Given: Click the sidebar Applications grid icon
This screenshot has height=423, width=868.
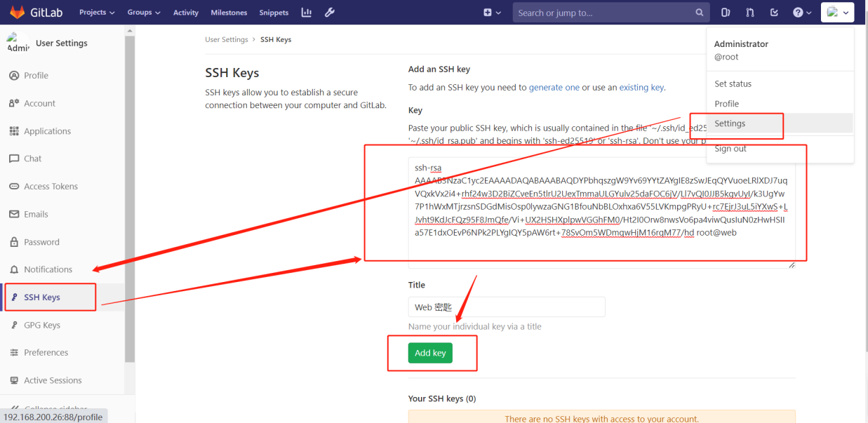Looking at the screenshot, I should [x=14, y=131].
